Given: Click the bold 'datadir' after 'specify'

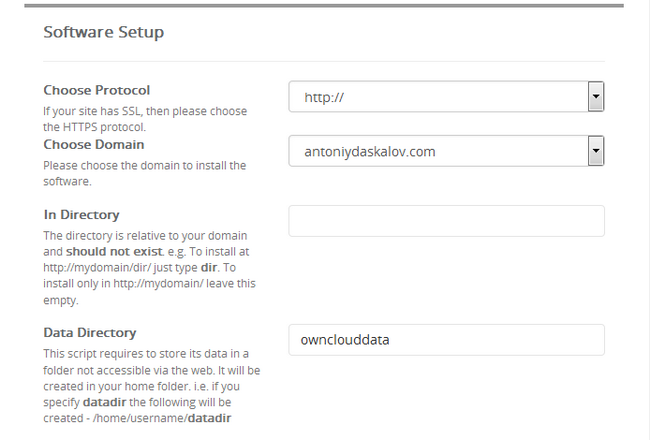Looking at the screenshot, I should (104, 402).
